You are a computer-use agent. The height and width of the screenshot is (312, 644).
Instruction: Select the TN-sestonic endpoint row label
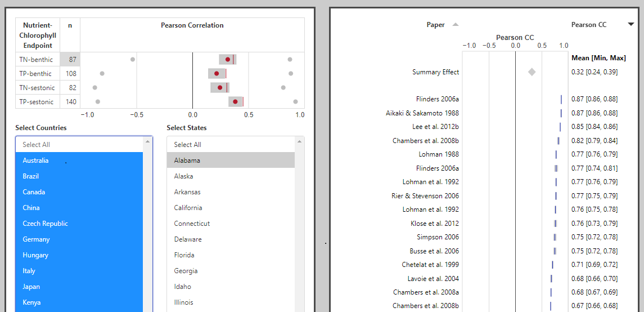click(x=37, y=87)
